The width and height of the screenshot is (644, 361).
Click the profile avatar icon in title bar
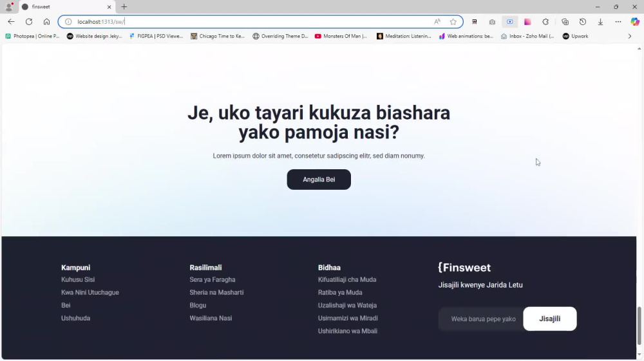tap(8, 6)
